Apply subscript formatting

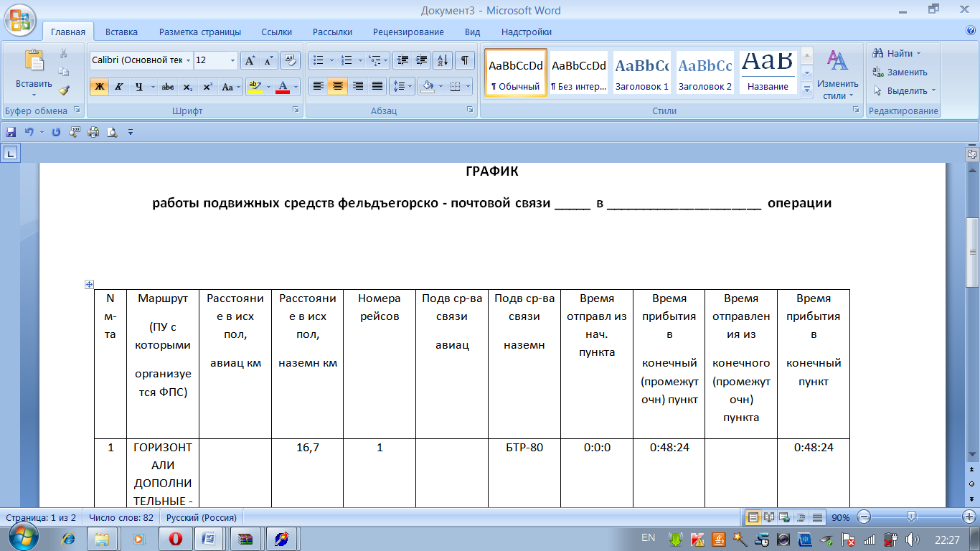coord(187,87)
